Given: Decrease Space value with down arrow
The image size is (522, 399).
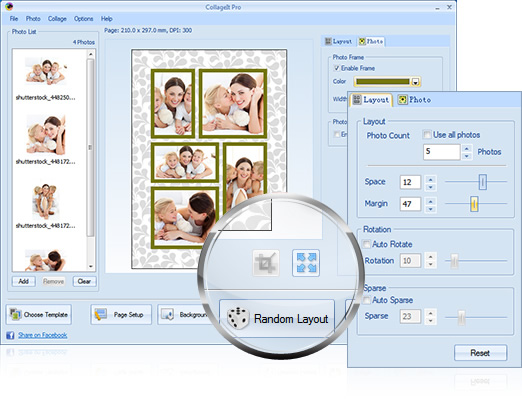Looking at the screenshot, I should coord(431,187).
